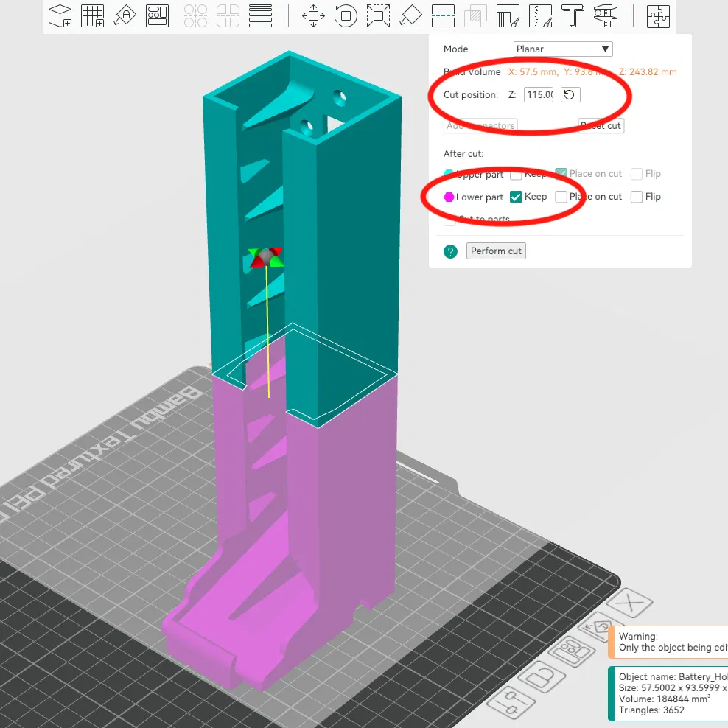Viewport: 728px width, 728px height.
Task: Select the Scale tool
Action: point(379,16)
